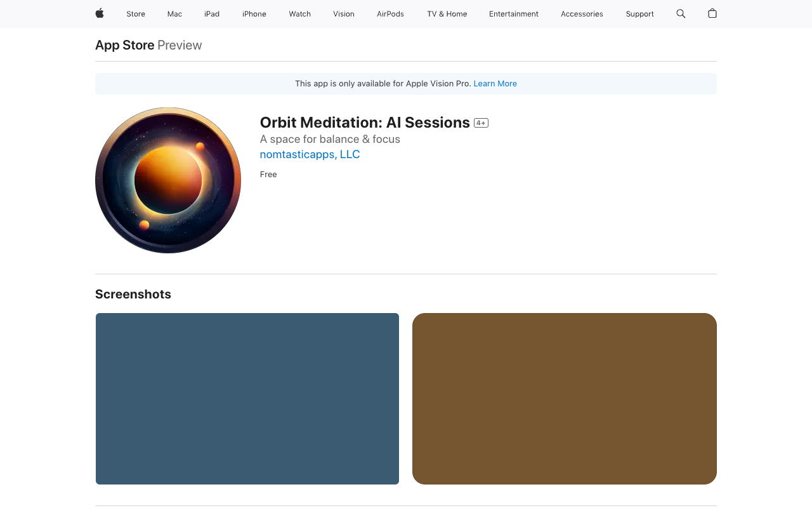Click the Apple Vision Pro availability notice text
The image size is (812, 508).
(383, 84)
